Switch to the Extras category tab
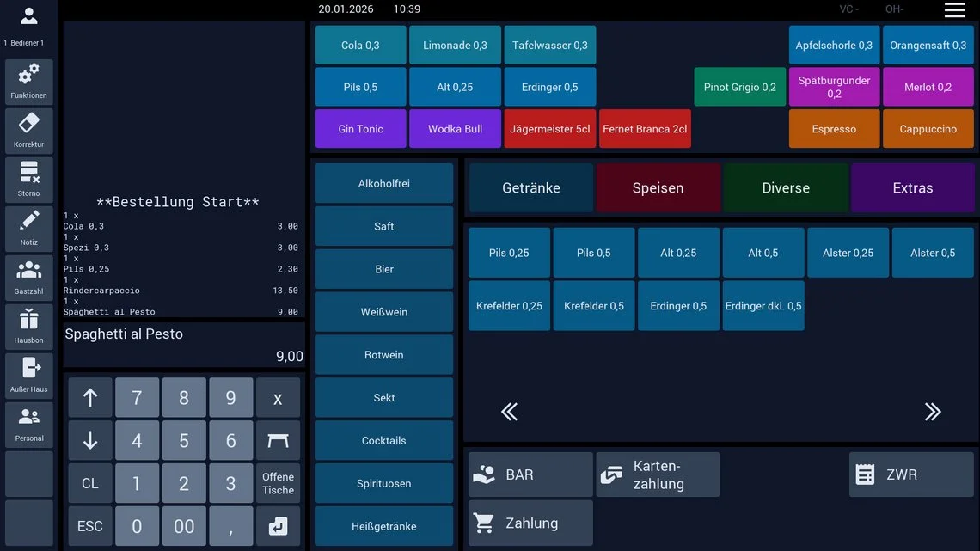The height and width of the screenshot is (551, 980). click(912, 188)
